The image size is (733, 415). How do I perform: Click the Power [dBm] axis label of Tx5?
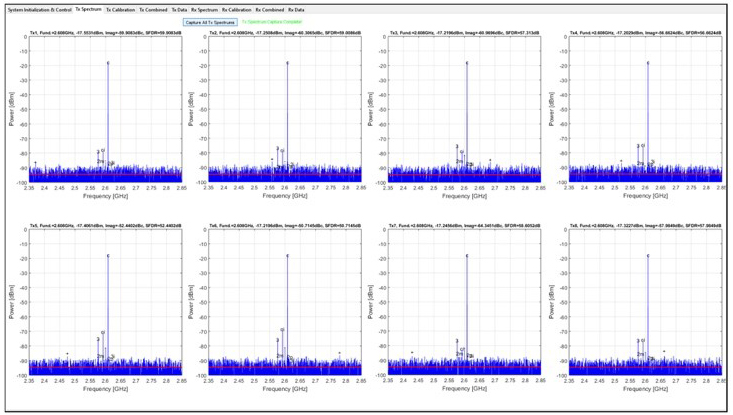click(x=12, y=302)
